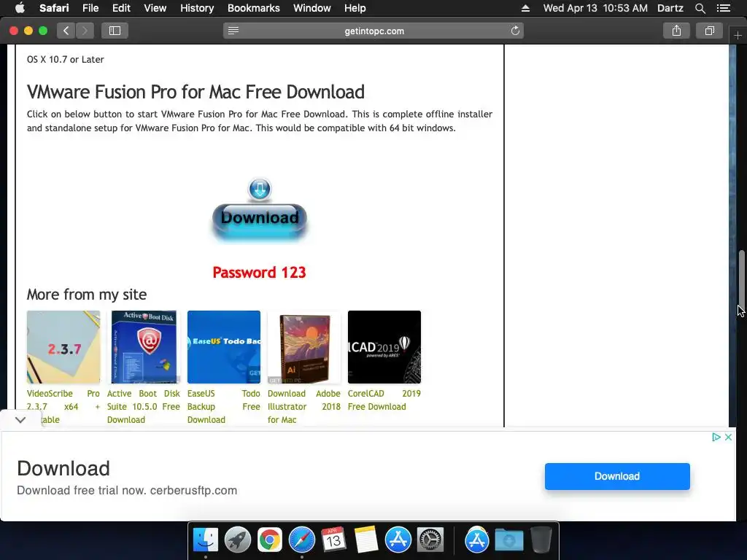
Task: Open the Window menu
Action: (312, 8)
